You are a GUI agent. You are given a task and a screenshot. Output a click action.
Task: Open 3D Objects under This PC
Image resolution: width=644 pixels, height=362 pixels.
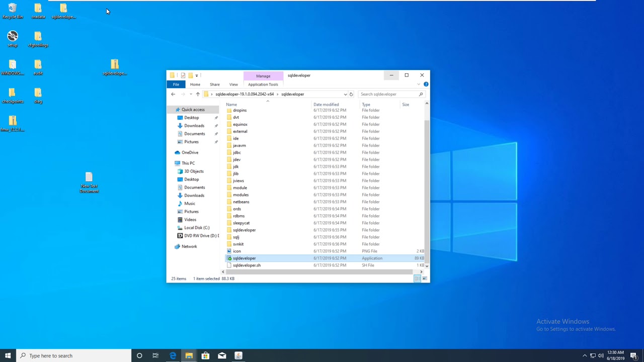[194, 171]
